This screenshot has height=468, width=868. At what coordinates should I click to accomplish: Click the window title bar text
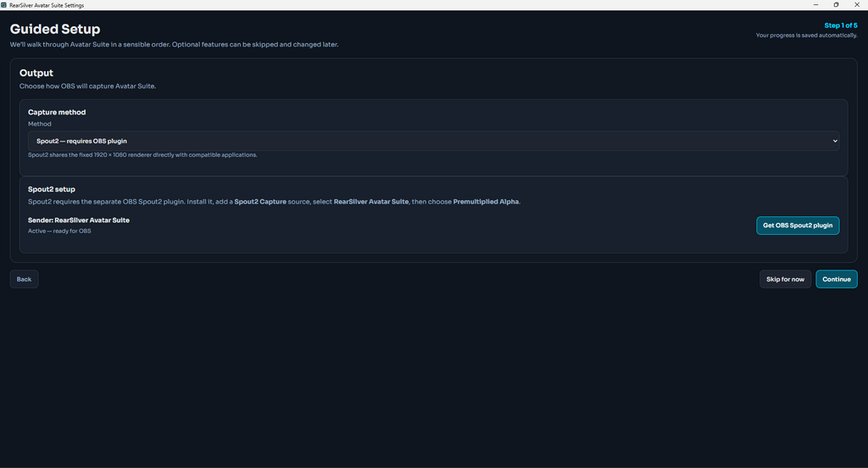pos(47,5)
